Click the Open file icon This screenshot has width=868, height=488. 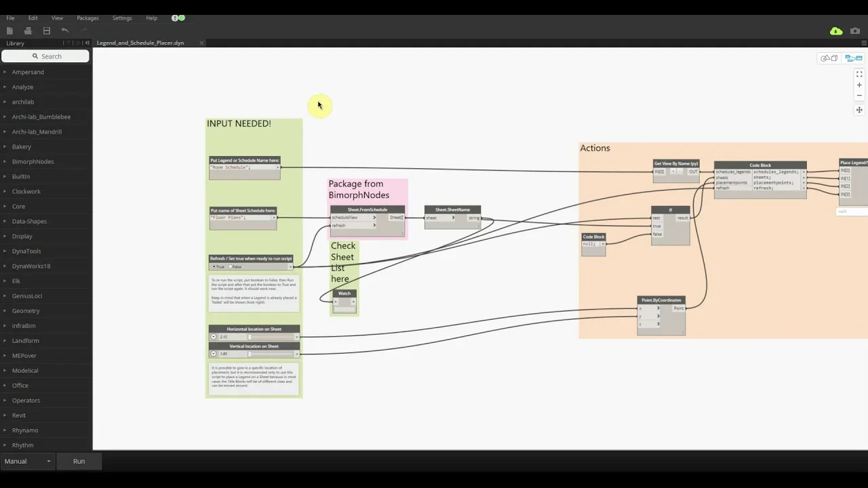tap(28, 30)
